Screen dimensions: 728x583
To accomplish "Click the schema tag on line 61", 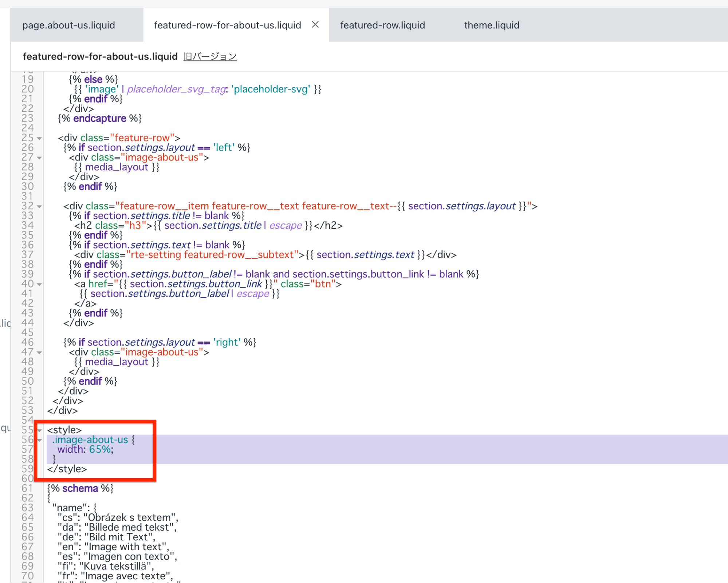I will point(80,488).
